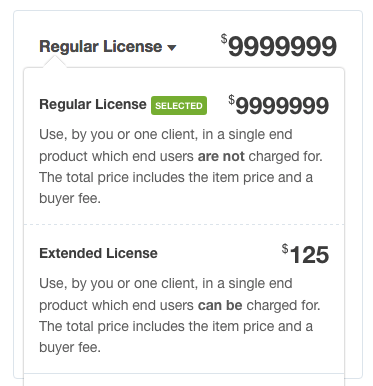The image size is (373, 386).
Task: Click the Regular License description paragraph
Action: pyautogui.click(x=181, y=166)
